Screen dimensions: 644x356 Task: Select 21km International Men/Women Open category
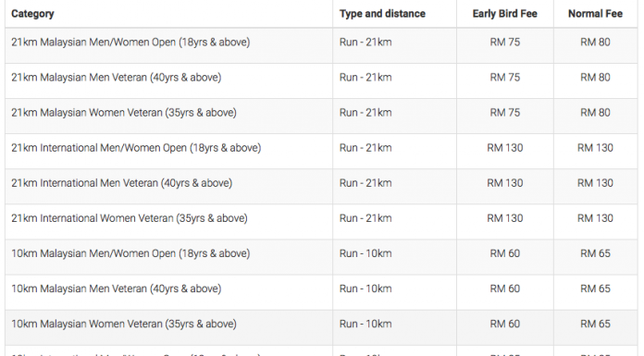136,148
